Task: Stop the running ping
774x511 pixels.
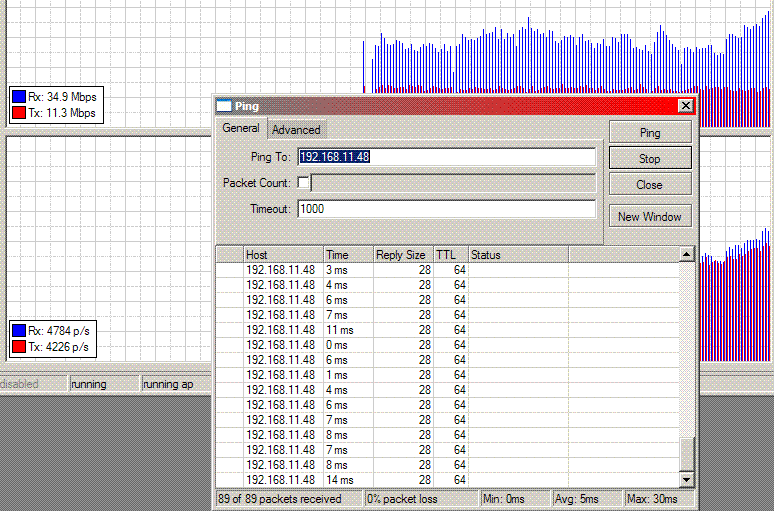Action: (649, 159)
